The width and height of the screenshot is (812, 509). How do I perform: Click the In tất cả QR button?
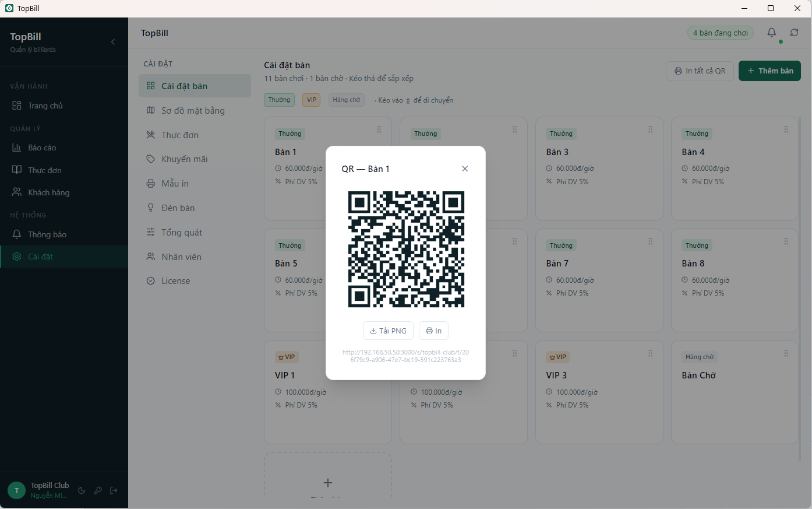(700, 71)
